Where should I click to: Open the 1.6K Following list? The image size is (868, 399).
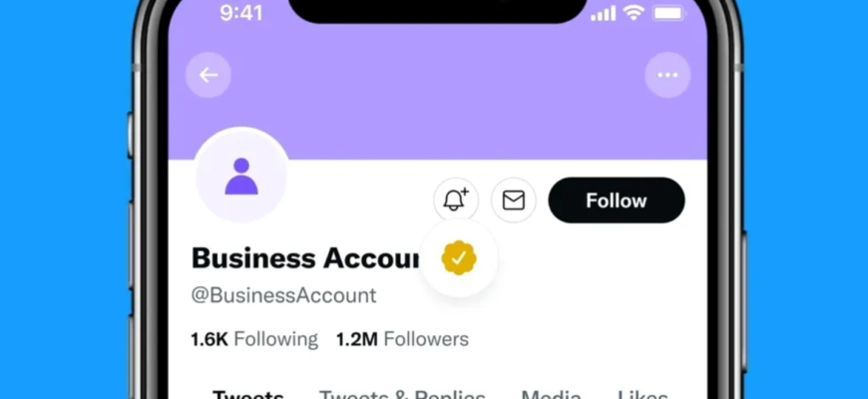(253, 339)
